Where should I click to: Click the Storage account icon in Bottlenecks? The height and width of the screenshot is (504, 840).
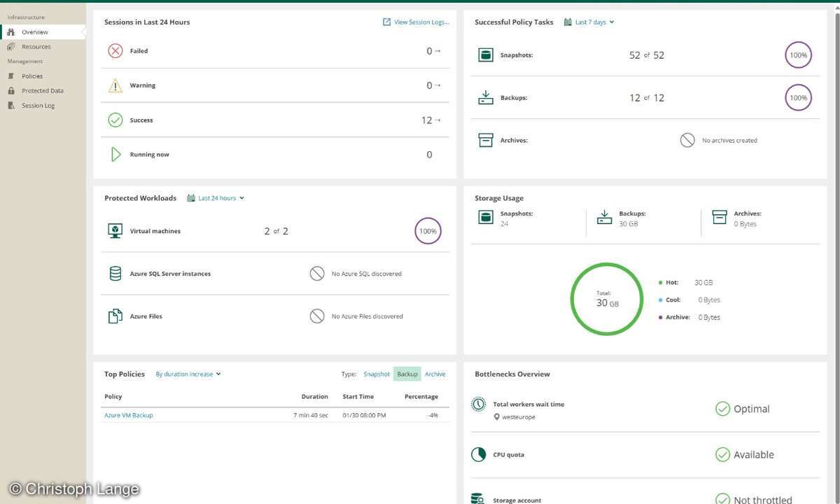pyautogui.click(x=478, y=500)
